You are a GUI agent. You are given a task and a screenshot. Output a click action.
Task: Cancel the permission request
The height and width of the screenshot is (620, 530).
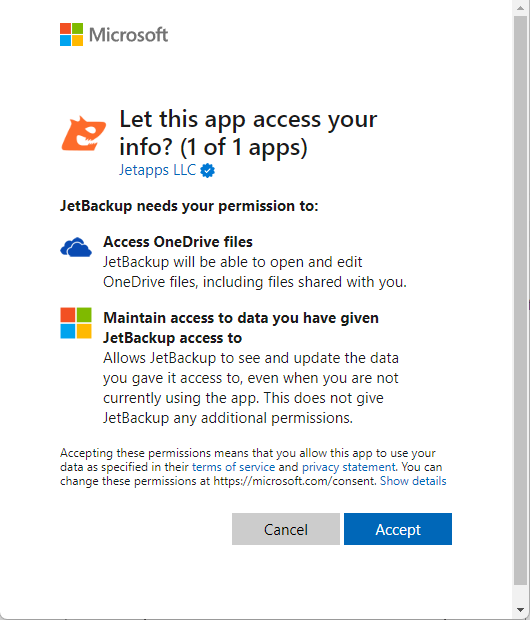tap(286, 529)
